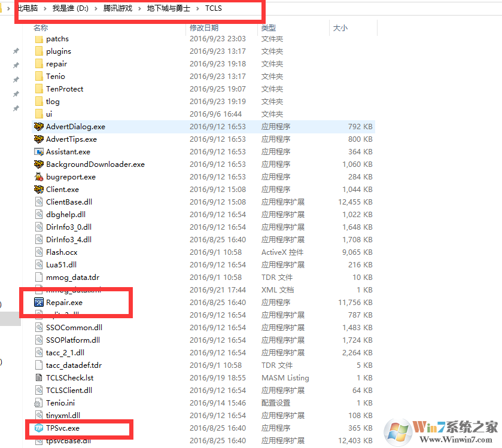
Task: Click the 11,756 KB size cell
Action: pos(355,303)
